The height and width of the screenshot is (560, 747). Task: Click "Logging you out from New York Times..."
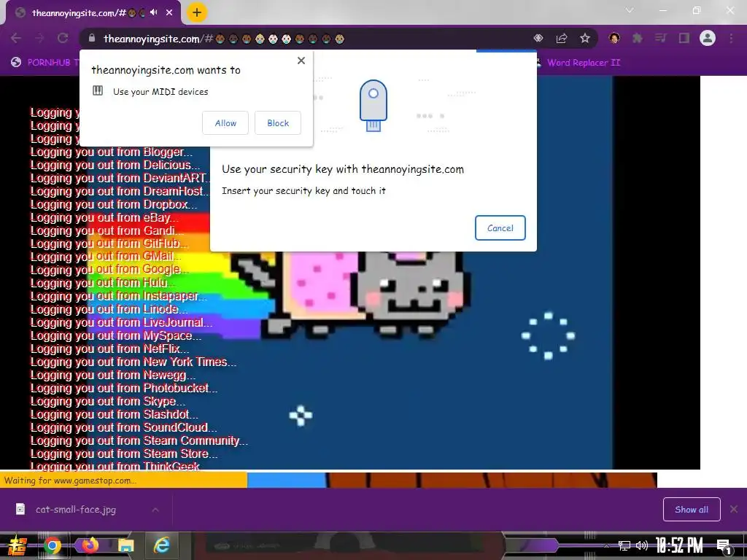point(133,362)
